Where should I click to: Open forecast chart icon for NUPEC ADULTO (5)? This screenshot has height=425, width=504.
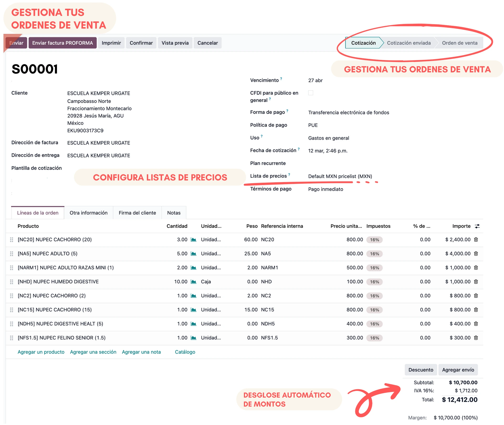193,254
